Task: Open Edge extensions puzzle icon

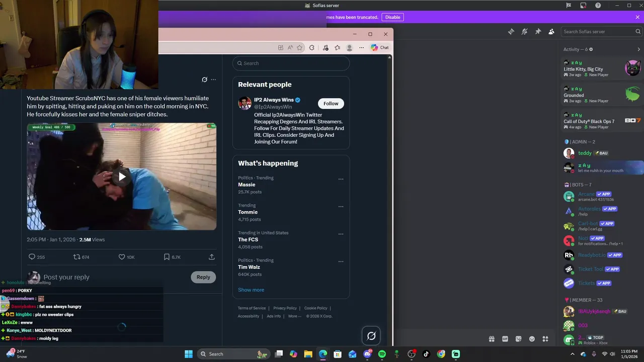Action: pos(312,48)
